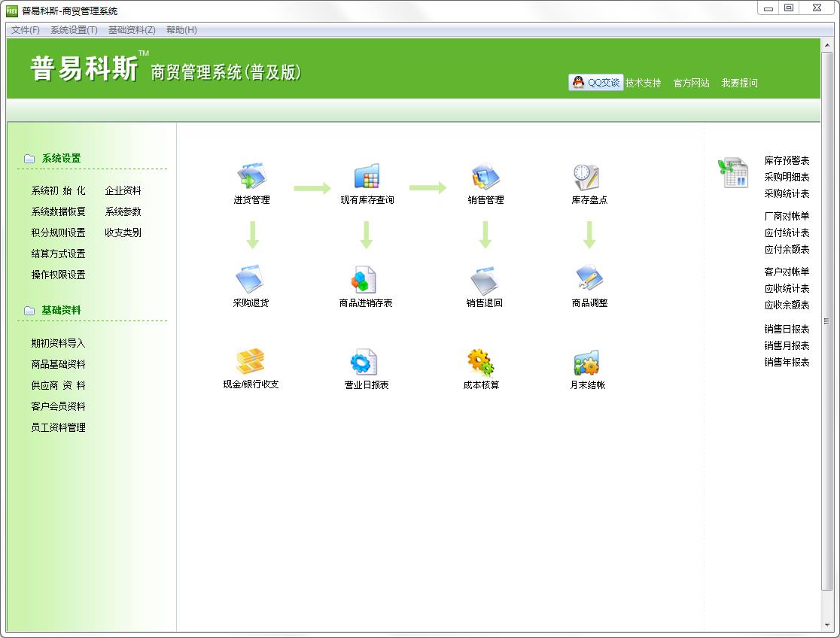Open the 销售管理 sales management icon

pos(485,177)
